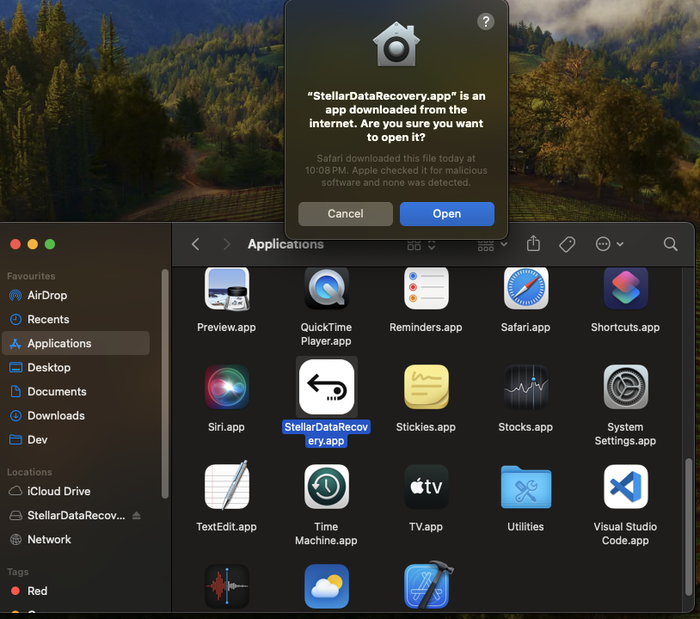The height and width of the screenshot is (619, 700).
Task: Select Reminders.app icon
Action: [426, 288]
